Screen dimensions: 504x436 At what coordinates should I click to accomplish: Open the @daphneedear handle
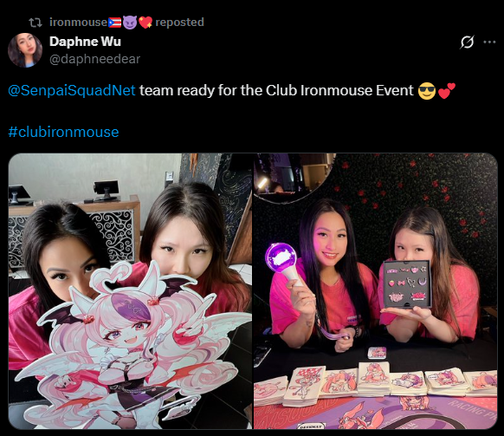click(94, 59)
